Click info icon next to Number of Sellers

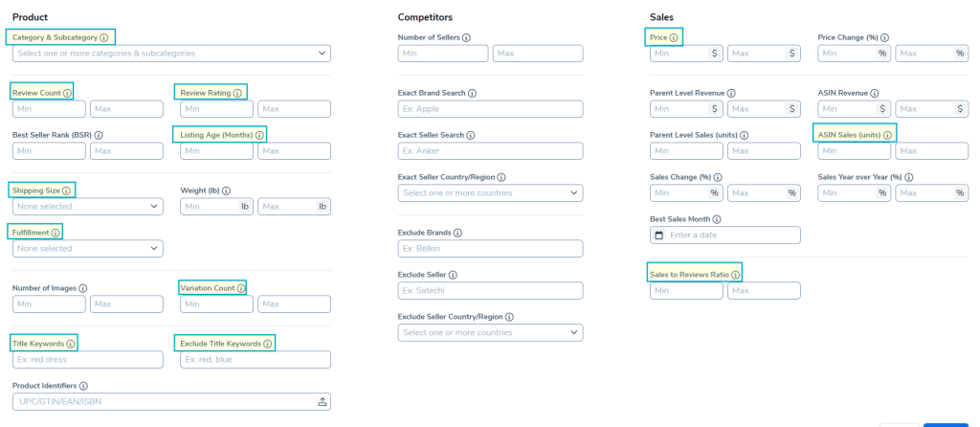466,37
